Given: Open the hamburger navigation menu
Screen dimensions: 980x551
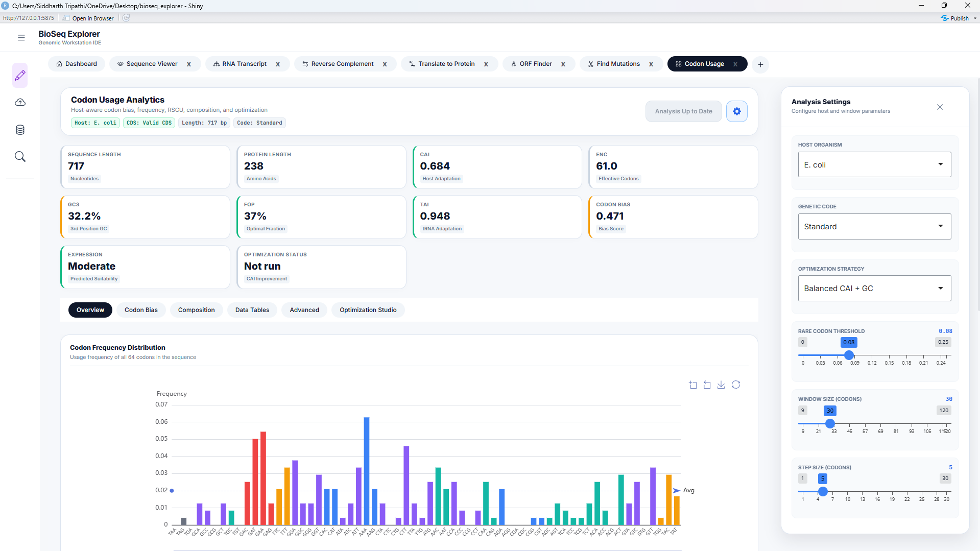Looking at the screenshot, I should click(x=21, y=38).
